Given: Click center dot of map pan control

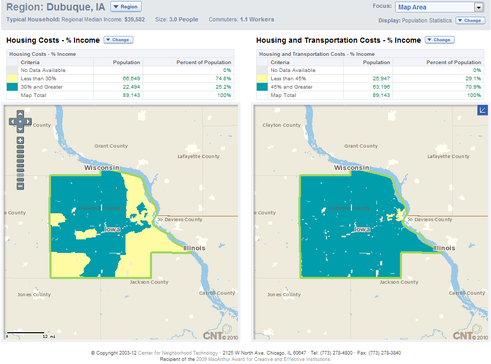Looking at the screenshot, I should pos(20,122).
